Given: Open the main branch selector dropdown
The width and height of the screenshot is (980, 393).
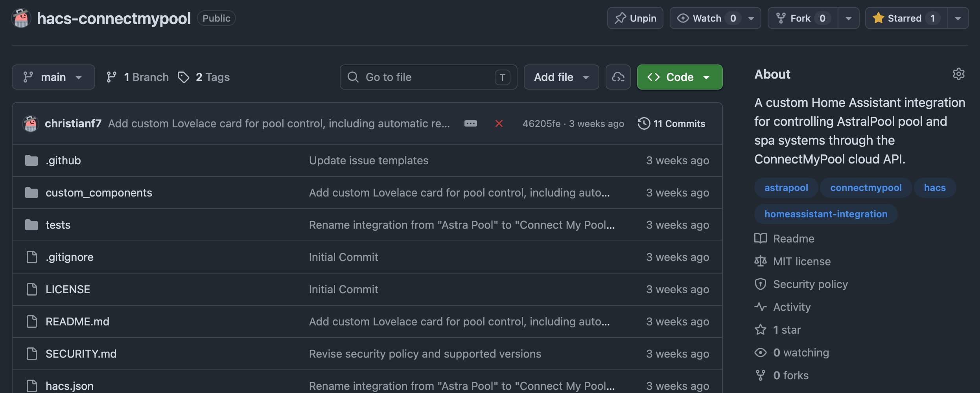Looking at the screenshot, I should [x=53, y=77].
